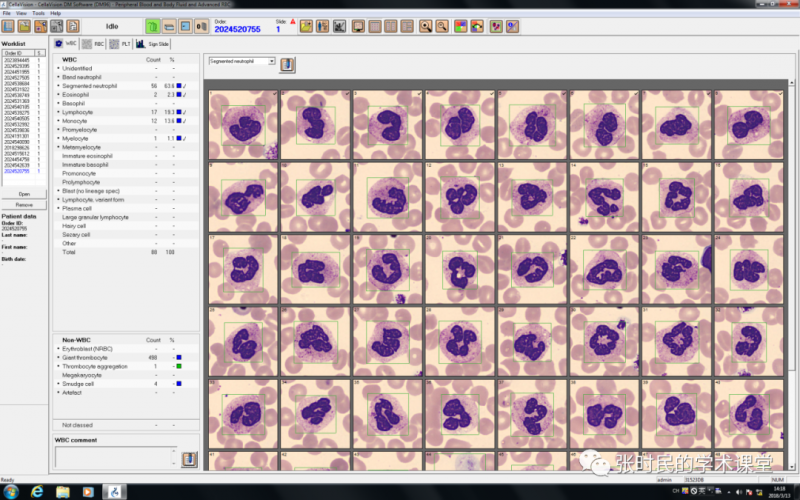Click the monitor display toolbar icon

[x=359, y=26]
